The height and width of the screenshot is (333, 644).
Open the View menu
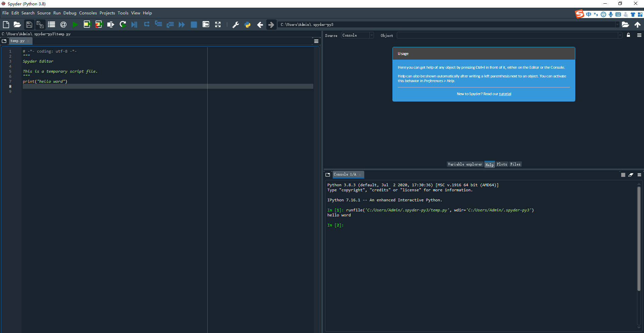click(x=136, y=13)
